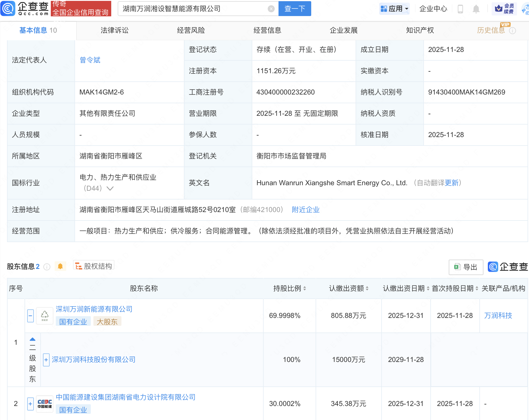This screenshot has height=420, width=529.
Task: Click the 查一下 search button
Action: (x=295, y=9)
